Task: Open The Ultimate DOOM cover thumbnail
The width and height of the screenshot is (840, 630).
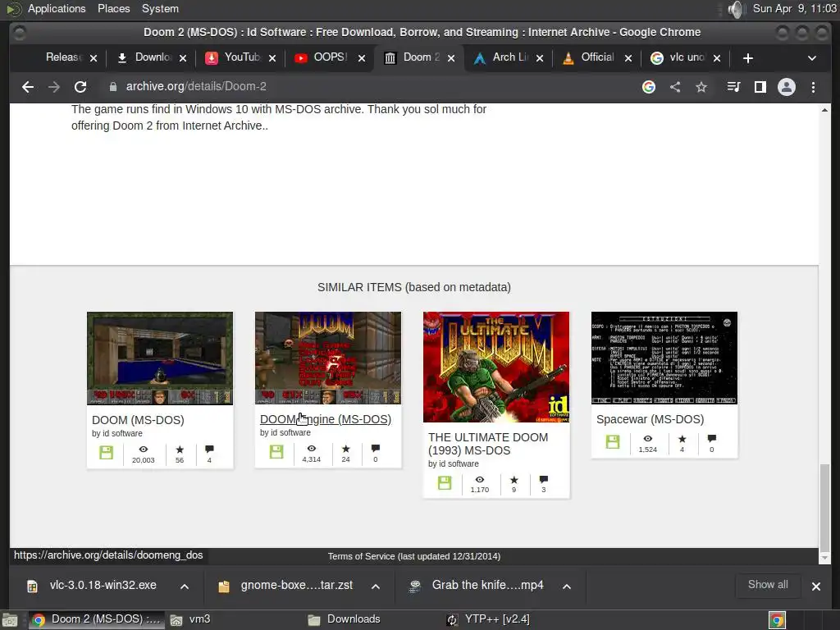Action: (x=496, y=367)
